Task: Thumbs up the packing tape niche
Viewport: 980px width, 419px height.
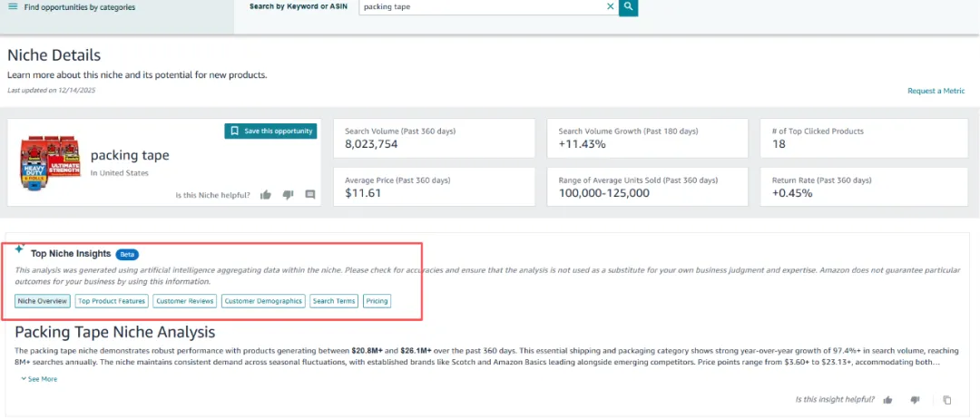Action: point(266,195)
